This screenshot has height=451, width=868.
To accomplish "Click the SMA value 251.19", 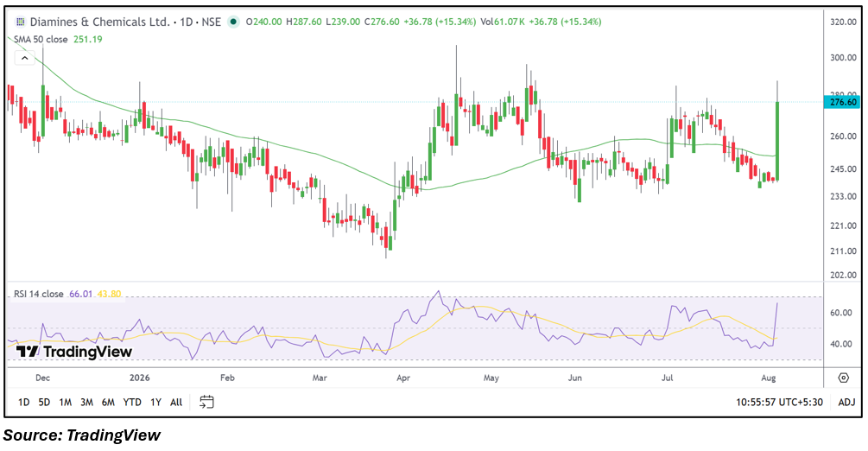I will pos(88,40).
